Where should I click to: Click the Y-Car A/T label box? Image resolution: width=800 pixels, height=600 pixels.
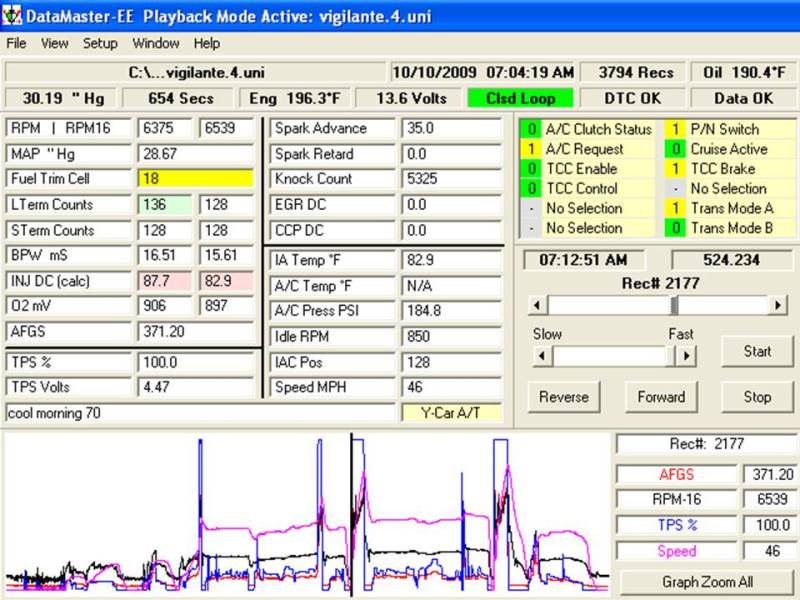pos(451,413)
